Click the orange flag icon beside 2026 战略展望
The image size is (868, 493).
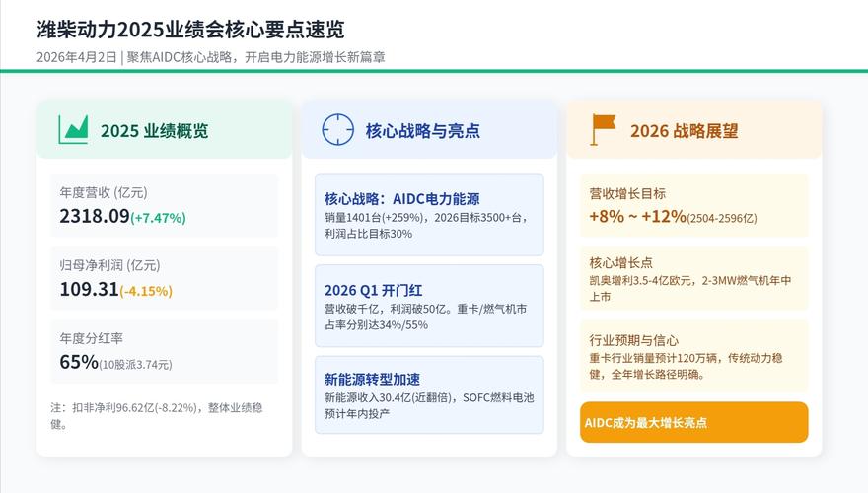pyautogui.click(x=603, y=129)
